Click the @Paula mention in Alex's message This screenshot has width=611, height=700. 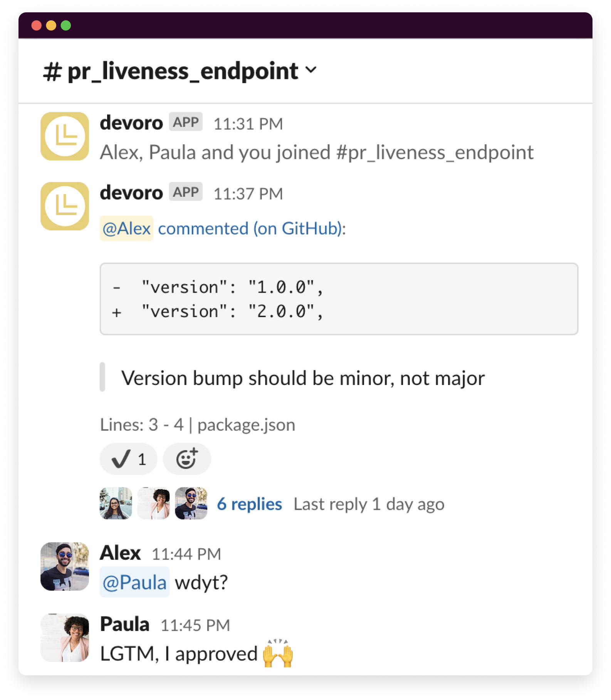[134, 582]
